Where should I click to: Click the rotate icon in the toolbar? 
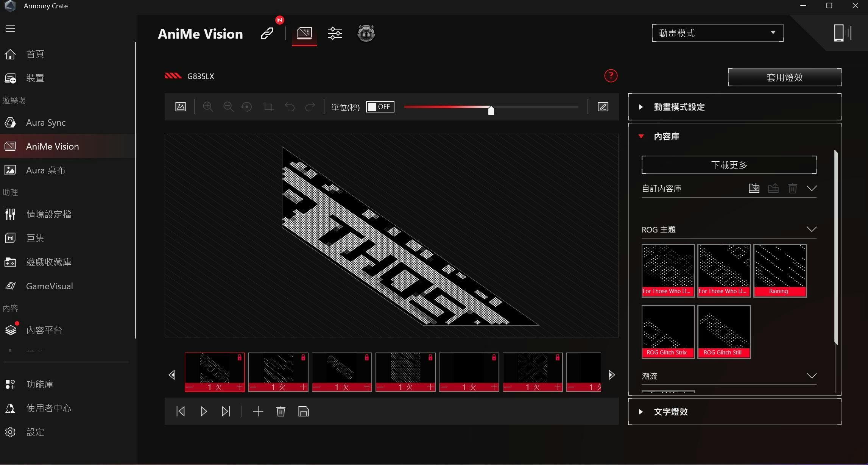point(247,107)
